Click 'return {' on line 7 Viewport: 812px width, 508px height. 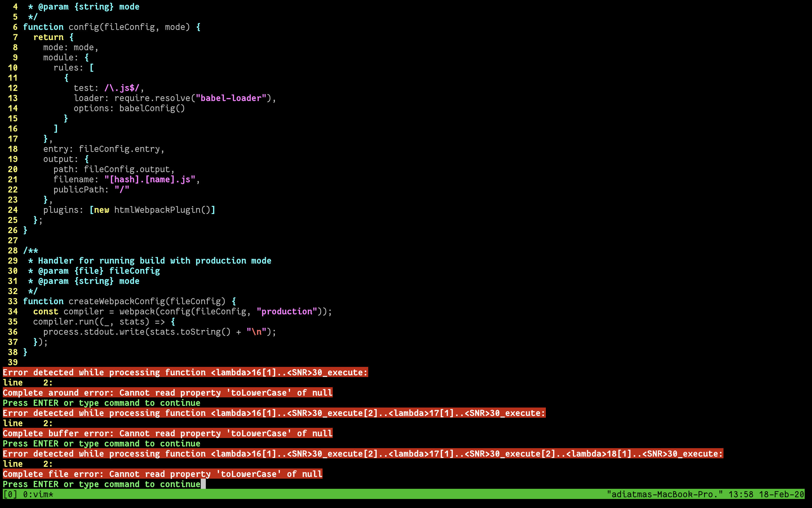[53, 37]
